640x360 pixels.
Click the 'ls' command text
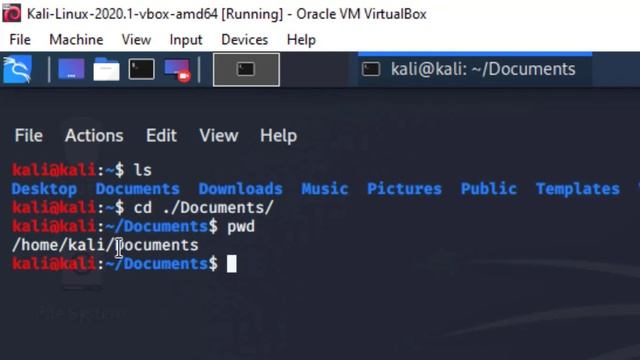coord(143,170)
